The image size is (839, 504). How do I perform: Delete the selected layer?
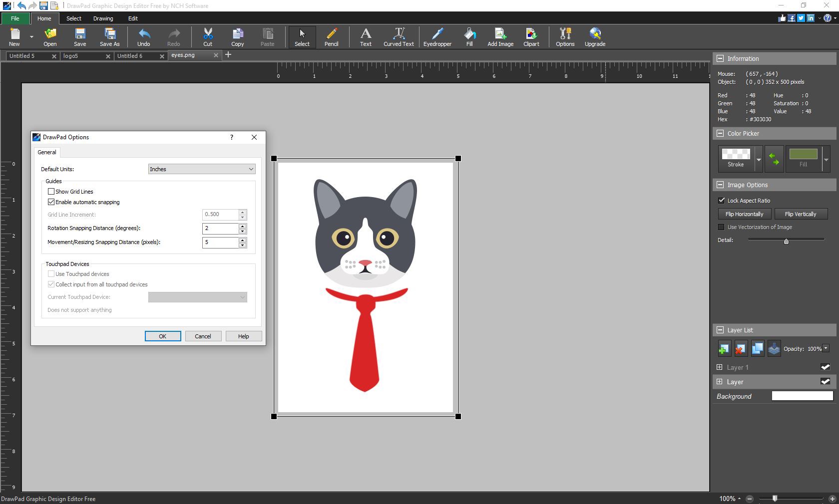tap(741, 348)
